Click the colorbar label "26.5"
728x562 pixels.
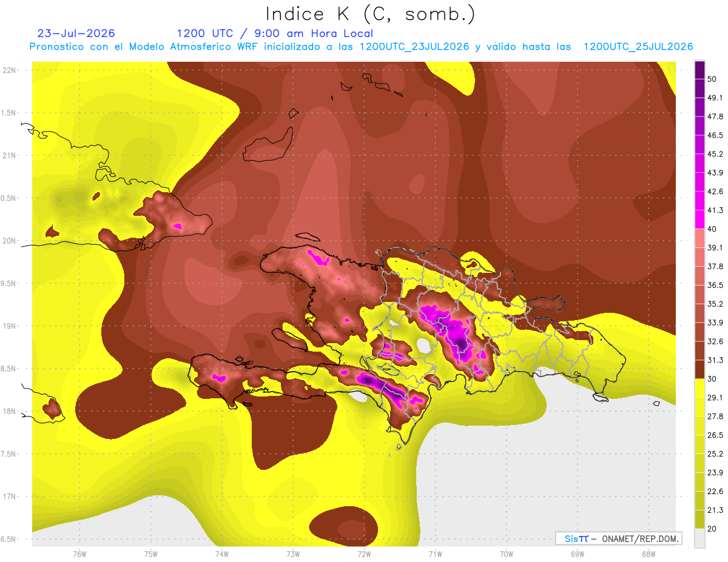(x=715, y=435)
